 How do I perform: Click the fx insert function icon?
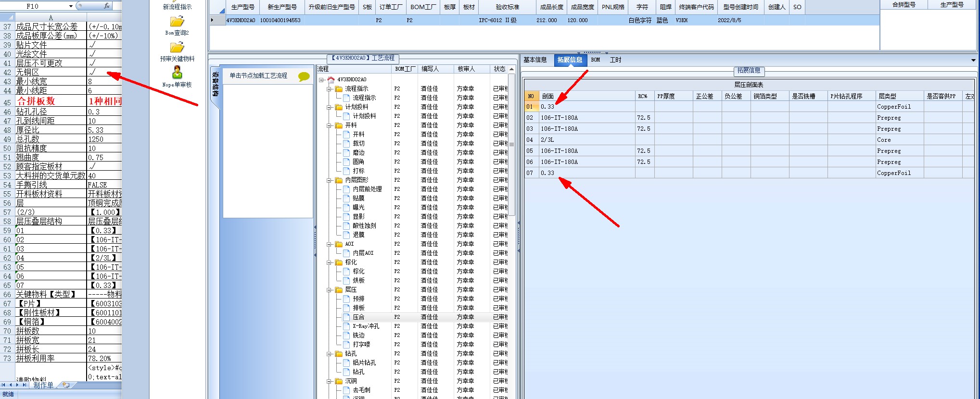pyautogui.click(x=107, y=6)
